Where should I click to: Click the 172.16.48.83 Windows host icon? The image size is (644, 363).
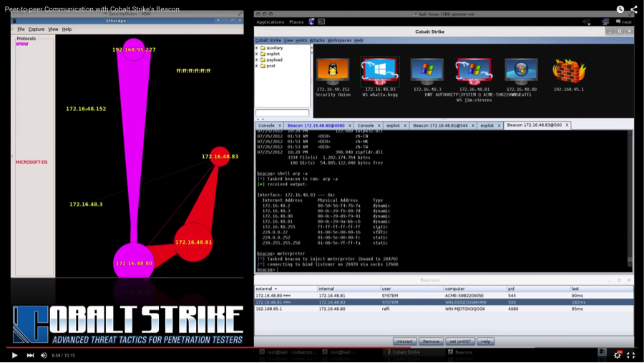pos(379,72)
